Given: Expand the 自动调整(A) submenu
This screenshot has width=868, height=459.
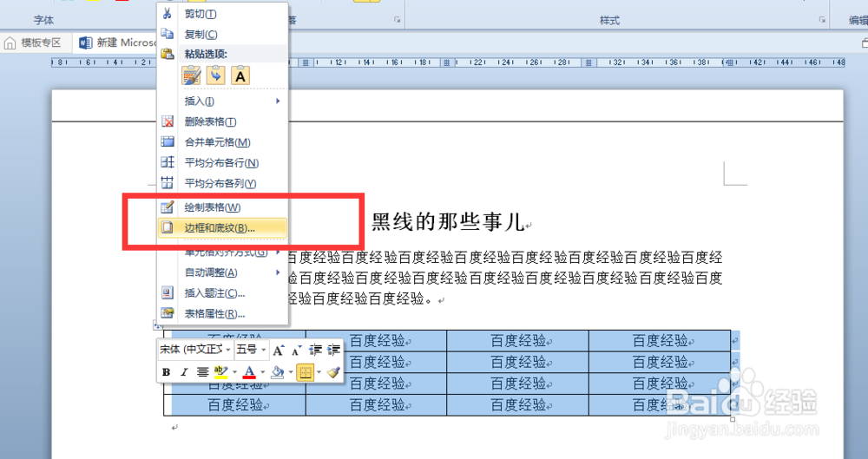Looking at the screenshot, I should click(x=222, y=272).
